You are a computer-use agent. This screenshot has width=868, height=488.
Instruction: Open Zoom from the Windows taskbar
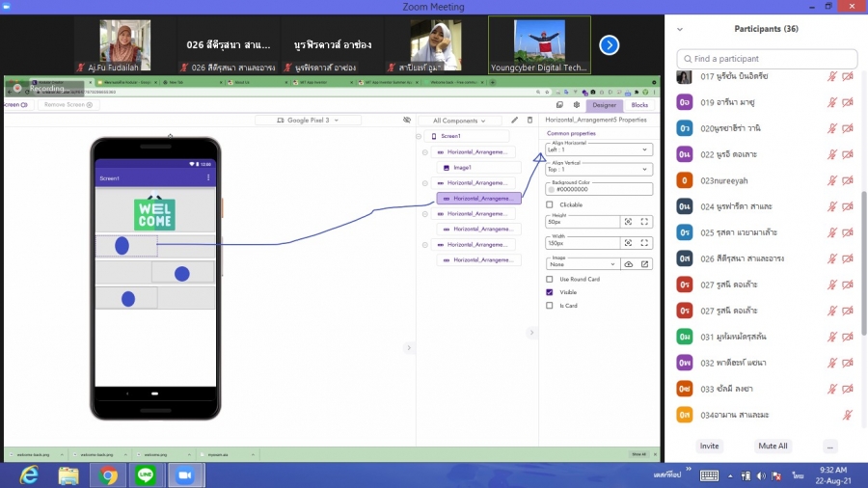point(182,474)
